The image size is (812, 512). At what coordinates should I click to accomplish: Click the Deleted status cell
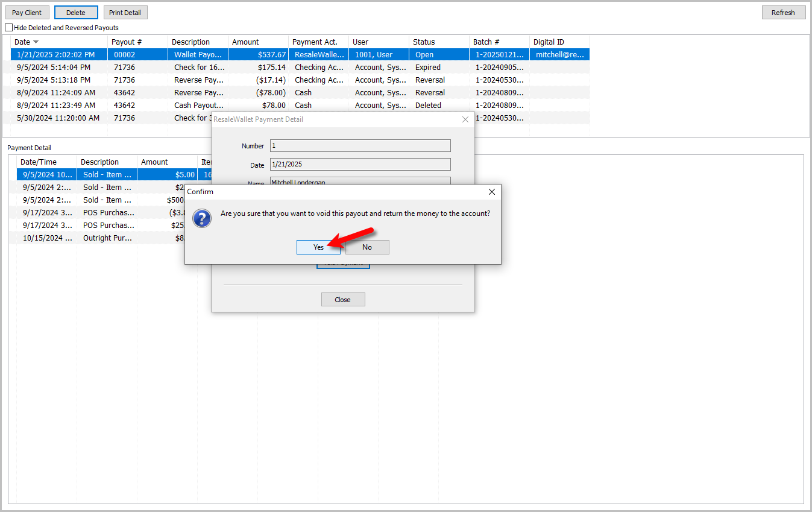(439, 106)
